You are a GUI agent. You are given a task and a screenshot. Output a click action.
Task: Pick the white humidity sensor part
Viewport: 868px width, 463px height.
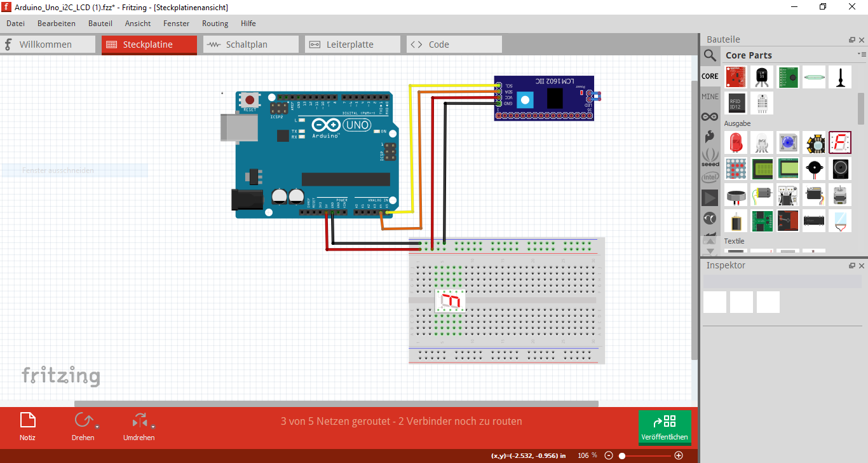pos(762,103)
